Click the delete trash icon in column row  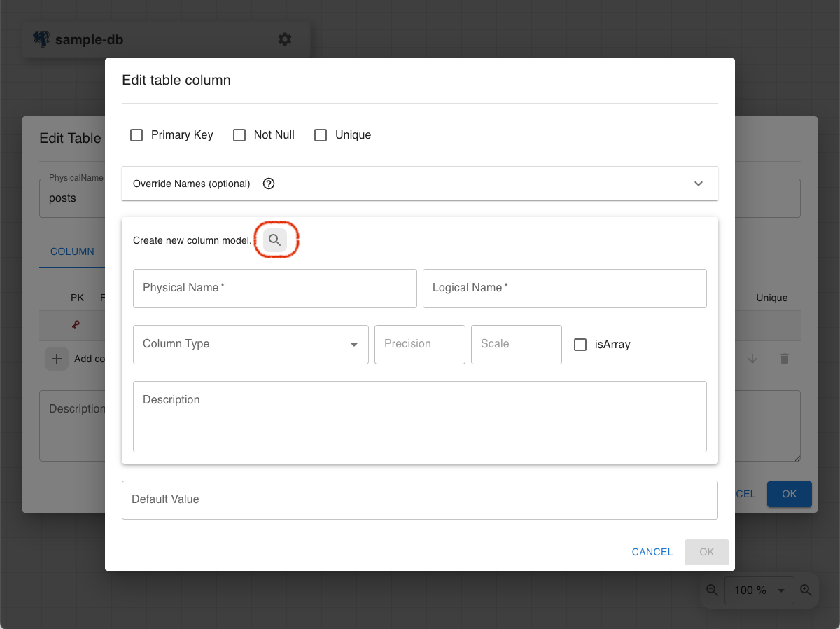[x=785, y=358]
